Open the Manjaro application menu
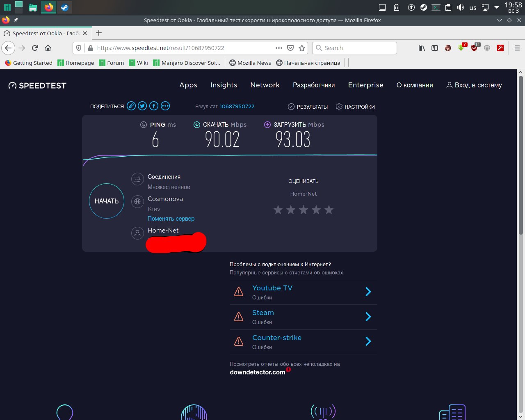 tap(7, 7)
